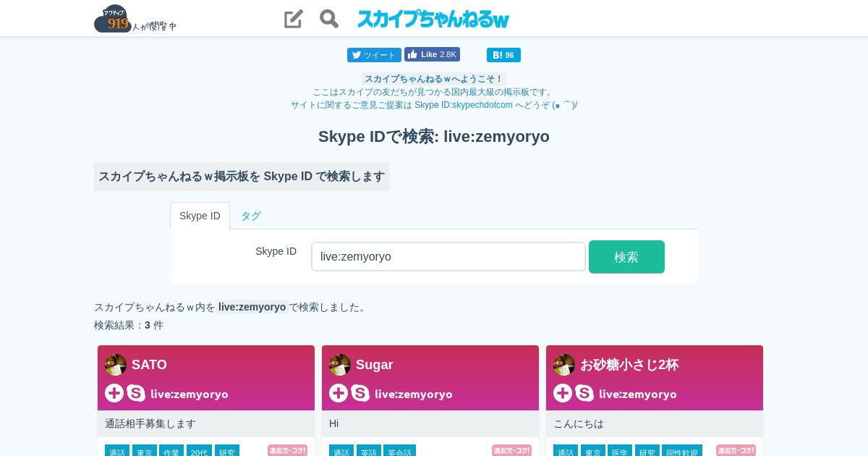This screenshot has height=456, width=868.
Task: Select the 英会話 tag on Sugar card
Action: pyautogui.click(x=399, y=451)
